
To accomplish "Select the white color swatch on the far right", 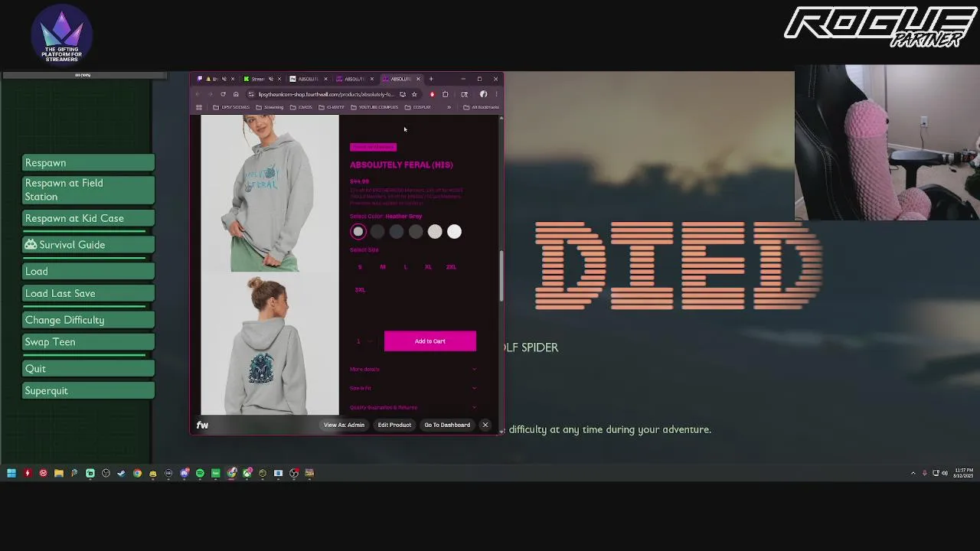I will point(454,232).
